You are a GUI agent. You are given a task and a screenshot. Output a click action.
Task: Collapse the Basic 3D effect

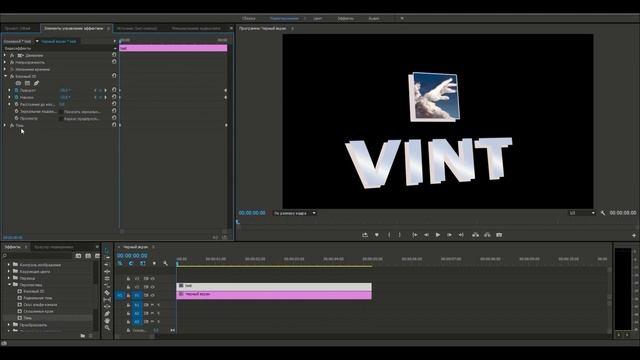pos(5,76)
